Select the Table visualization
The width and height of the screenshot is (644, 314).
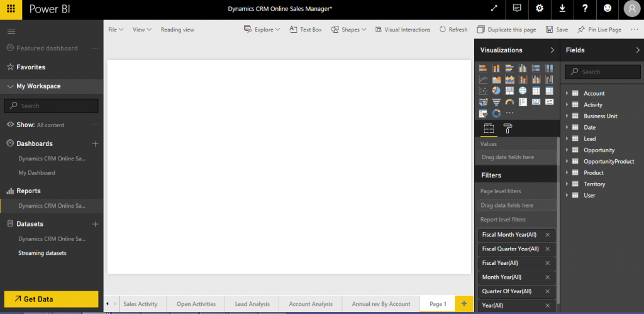pos(536,91)
